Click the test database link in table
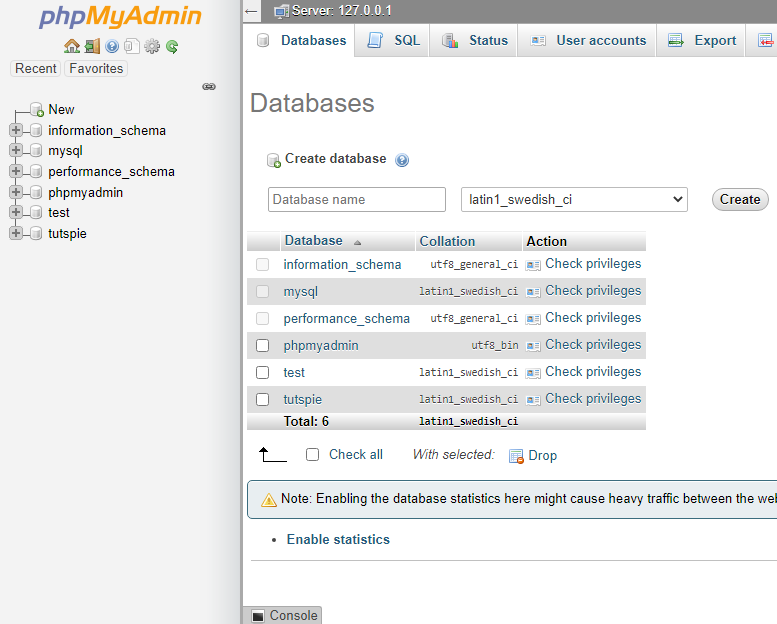 (294, 373)
